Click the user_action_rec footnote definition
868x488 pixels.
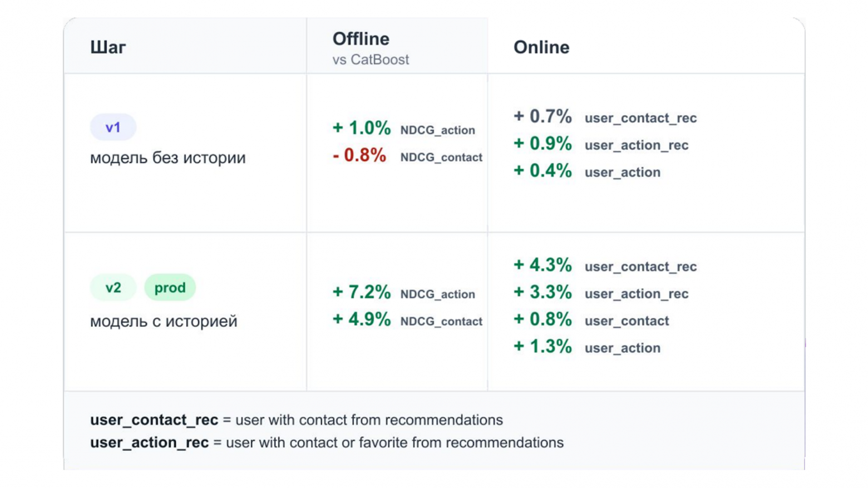(327, 443)
